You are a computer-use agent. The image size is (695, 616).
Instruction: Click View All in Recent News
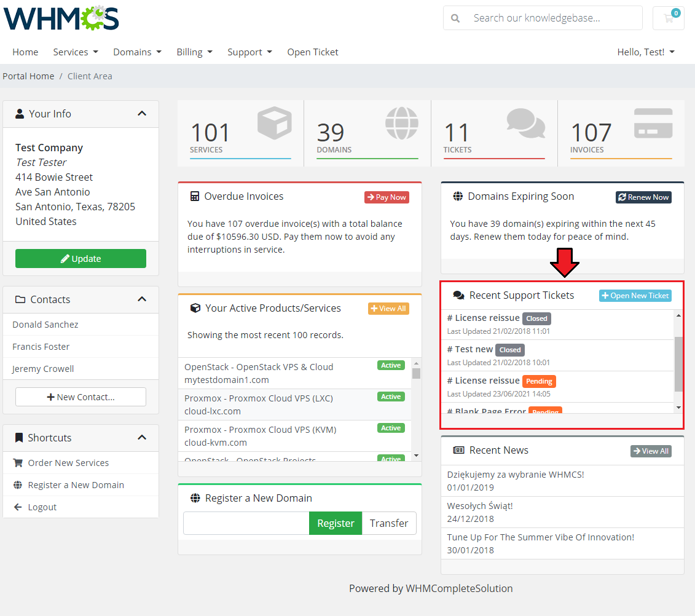coord(651,451)
